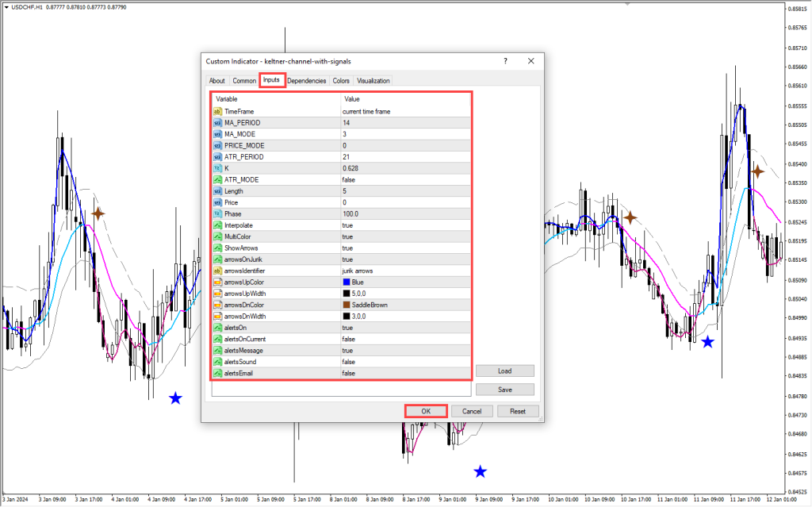Screen dimensions: 812x507
Task: Click the arrowsIdentifier string type icon
Action: click(218, 271)
